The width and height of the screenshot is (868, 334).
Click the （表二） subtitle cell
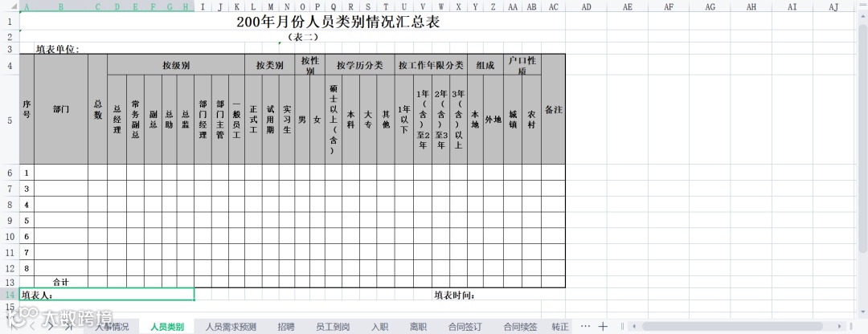303,37
